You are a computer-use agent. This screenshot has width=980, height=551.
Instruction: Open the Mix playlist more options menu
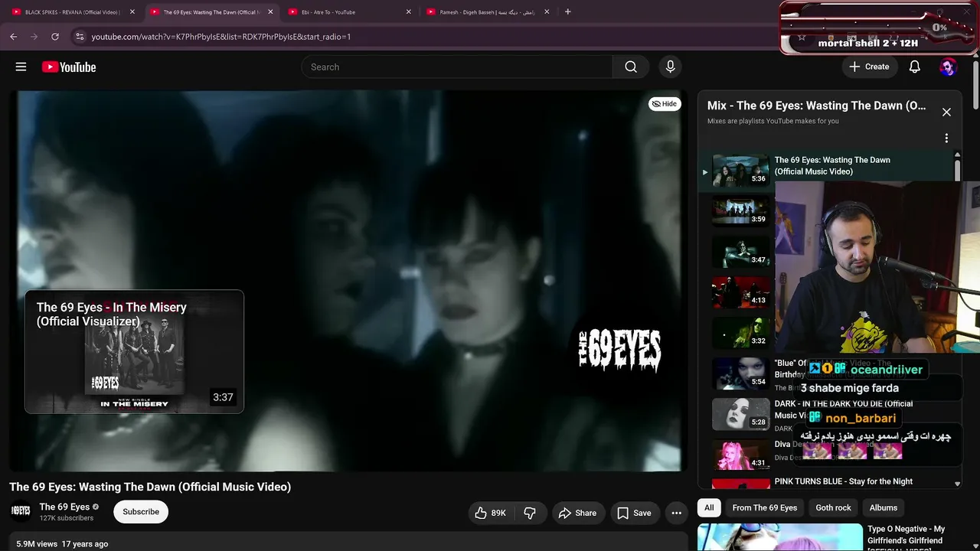pos(946,139)
